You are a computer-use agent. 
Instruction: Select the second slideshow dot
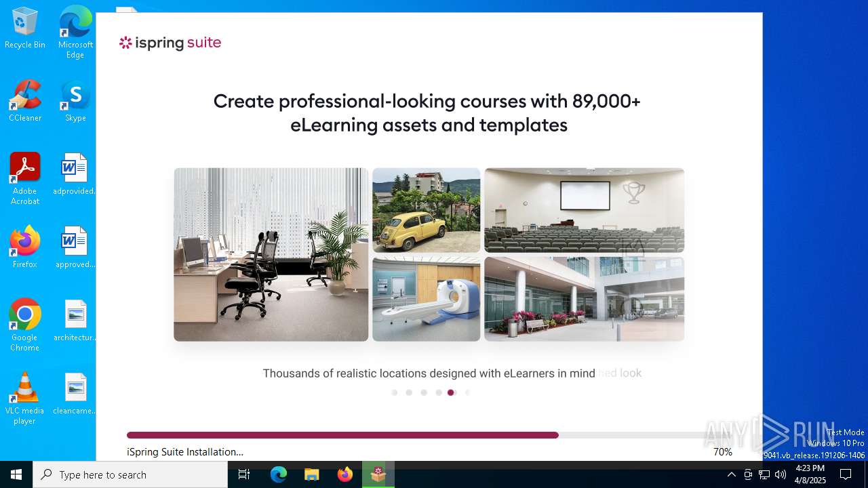pyautogui.click(x=409, y=392)
